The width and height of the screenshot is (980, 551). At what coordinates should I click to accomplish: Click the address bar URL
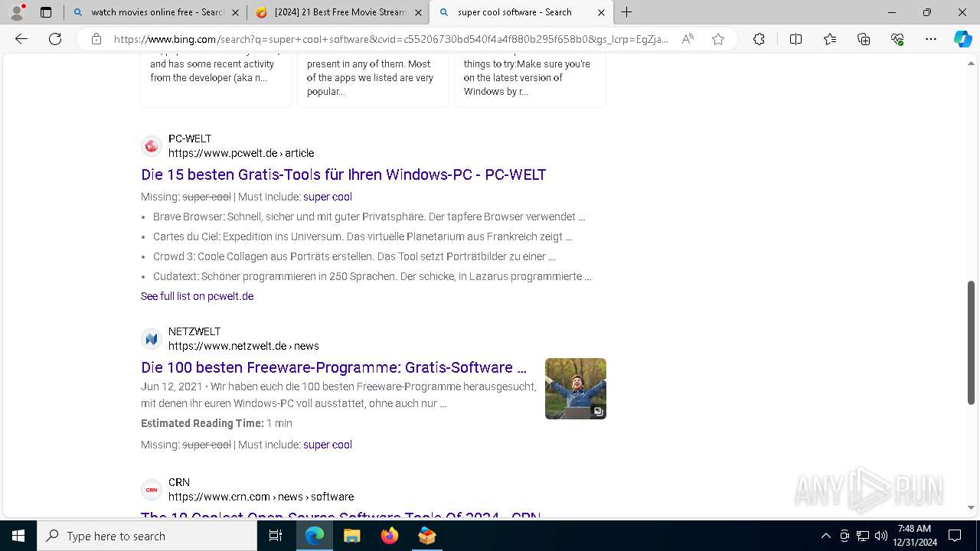pyautogui.click(x=391, y=39)
